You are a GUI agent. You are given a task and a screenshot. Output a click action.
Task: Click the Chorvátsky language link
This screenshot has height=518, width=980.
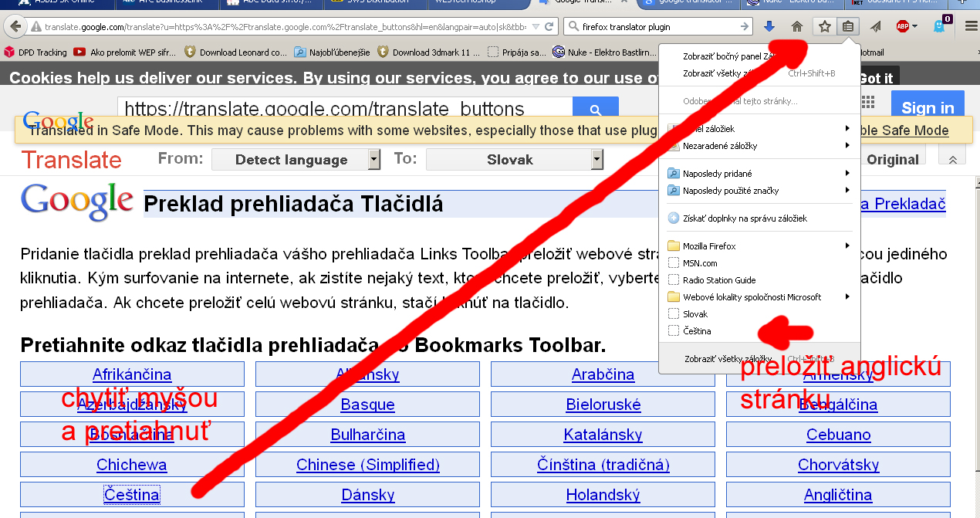tap(838, 465)
